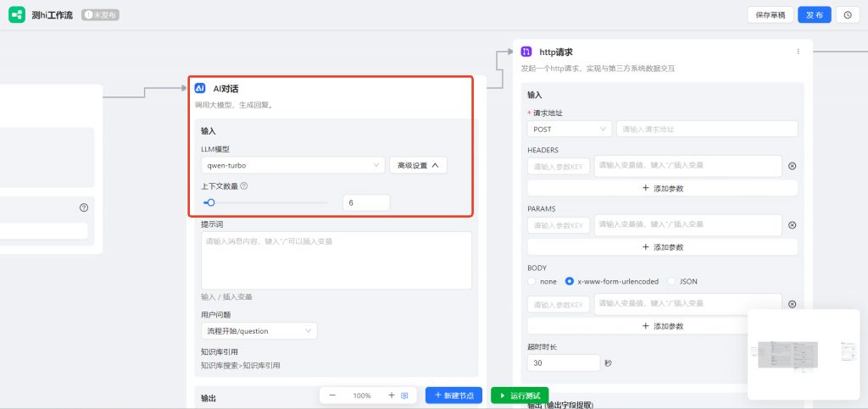This screenshot has height=409, width=868.
Task: Zoom in the canvas with plus icon
Action: (x=391, y=395)
